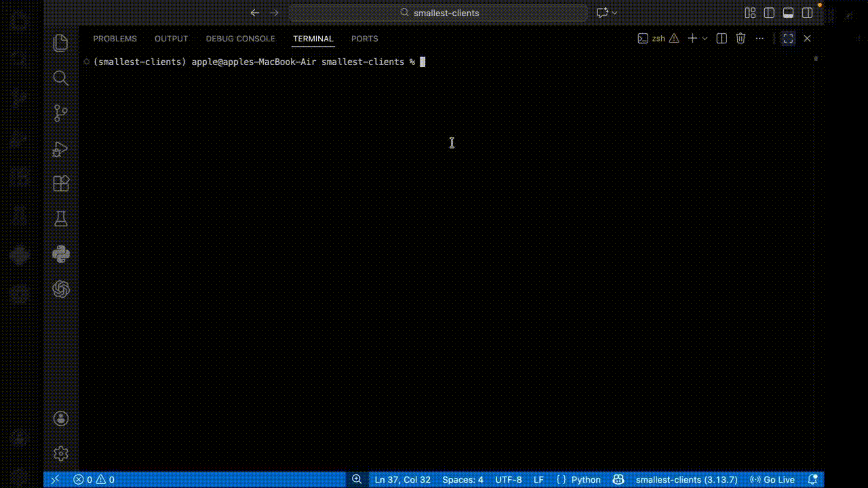The height and width of the screenshot is (488, 868).
Task: Open the Customize Layout icon
Action: [750, 13]
